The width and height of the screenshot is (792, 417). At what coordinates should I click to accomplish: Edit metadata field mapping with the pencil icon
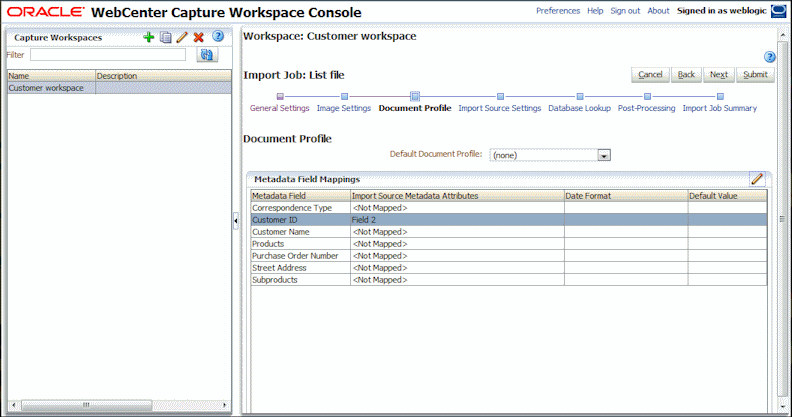click(x=757, y=179)
